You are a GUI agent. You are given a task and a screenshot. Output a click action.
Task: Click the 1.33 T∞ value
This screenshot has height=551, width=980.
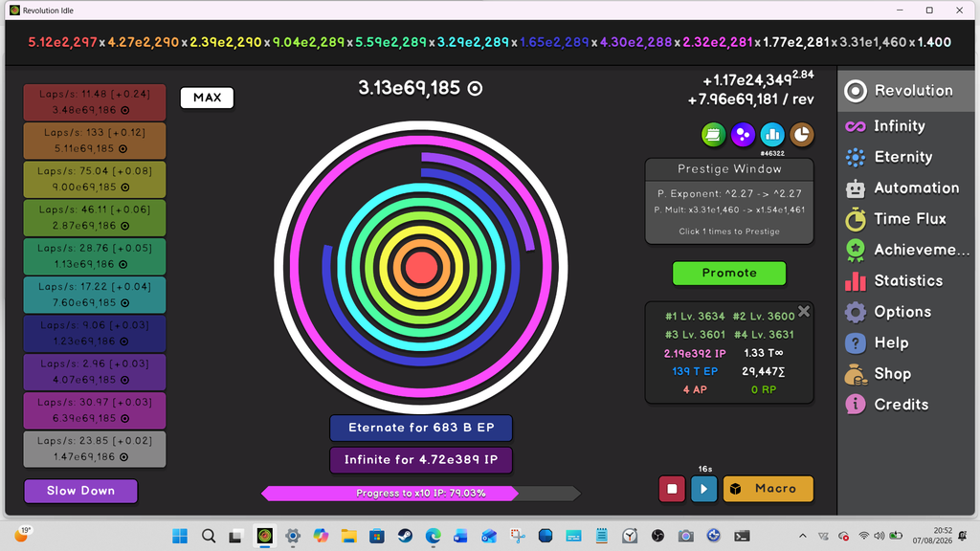click(763, 354)
